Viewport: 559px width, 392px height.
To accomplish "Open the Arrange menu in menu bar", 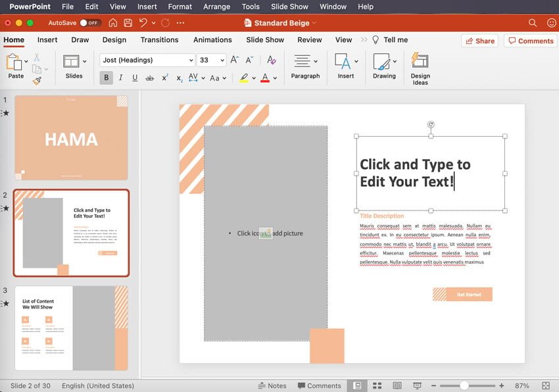I will pos(216,7).
